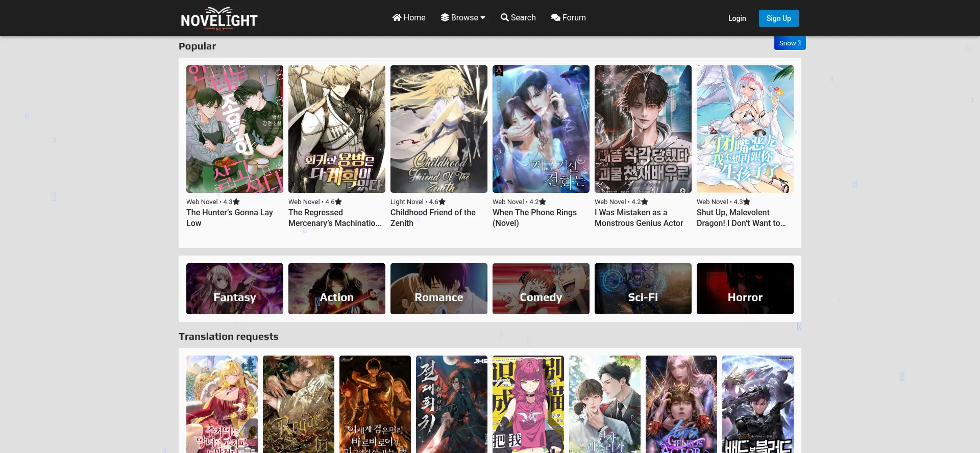Image resolution: width=980 pixels, height=453 pixels.
Task: Click the Translation requests heading
Action: (229, 337)
